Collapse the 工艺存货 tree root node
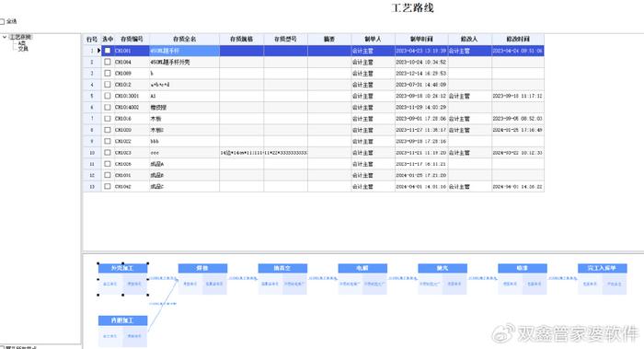Screen dimensions: 644x349 pos(5,37)
